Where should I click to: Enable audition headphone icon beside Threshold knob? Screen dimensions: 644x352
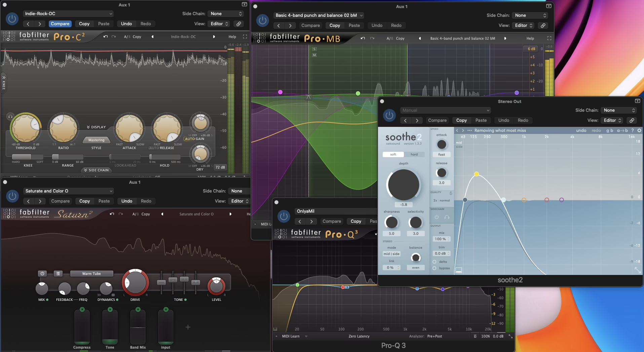10,117
